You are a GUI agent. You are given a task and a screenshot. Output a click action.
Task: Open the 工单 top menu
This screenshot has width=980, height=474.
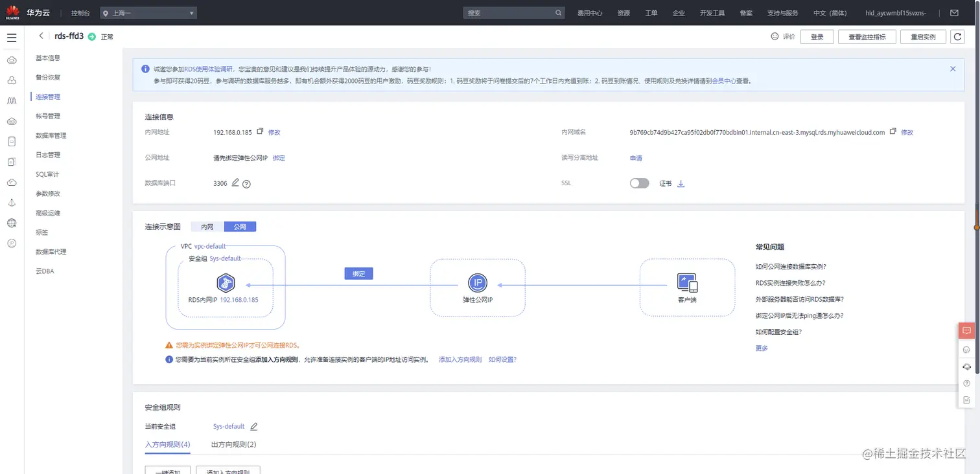click(x=651, y=13)
